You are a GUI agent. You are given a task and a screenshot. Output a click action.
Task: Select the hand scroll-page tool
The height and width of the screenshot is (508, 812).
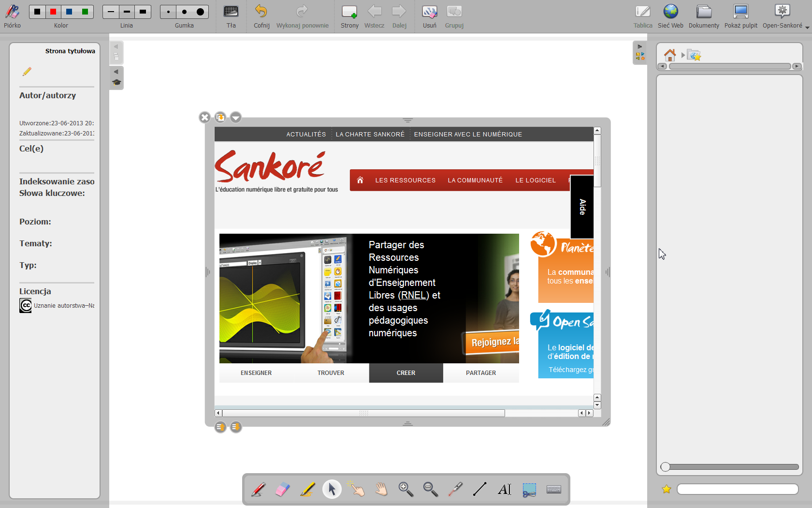[381, 490]
